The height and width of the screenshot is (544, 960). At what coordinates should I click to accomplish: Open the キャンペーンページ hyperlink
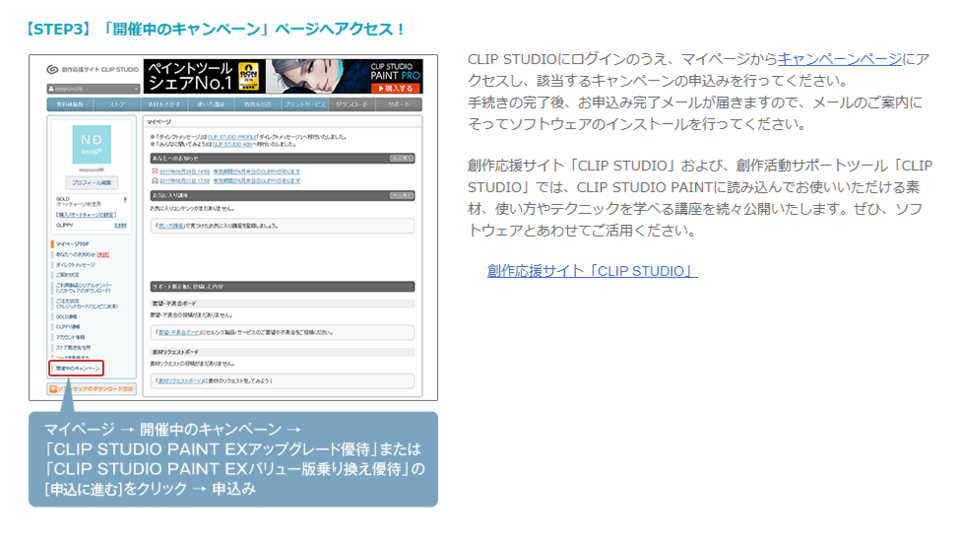839,59
